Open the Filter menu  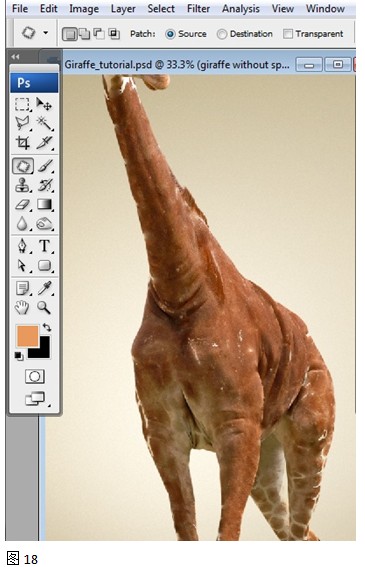point(198,9)
